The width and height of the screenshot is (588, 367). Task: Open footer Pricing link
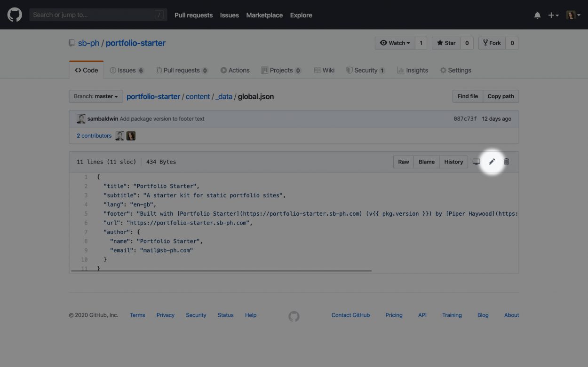(394, 315)
